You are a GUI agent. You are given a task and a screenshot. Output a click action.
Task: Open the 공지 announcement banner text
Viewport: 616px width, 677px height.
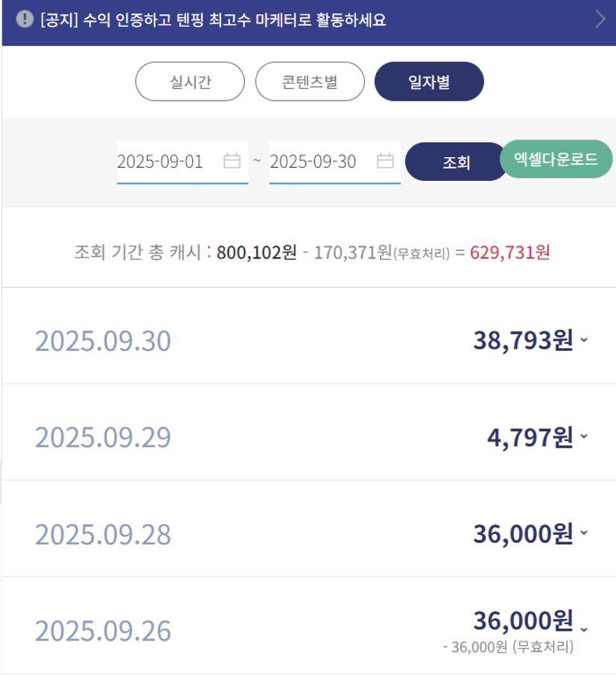(213, 19)
